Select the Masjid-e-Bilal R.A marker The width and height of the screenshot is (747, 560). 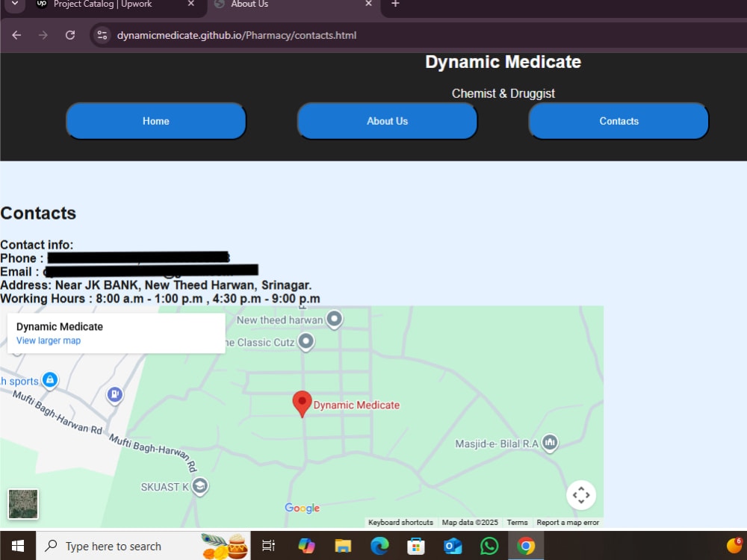pyautogui.click(x=550, y=443)
